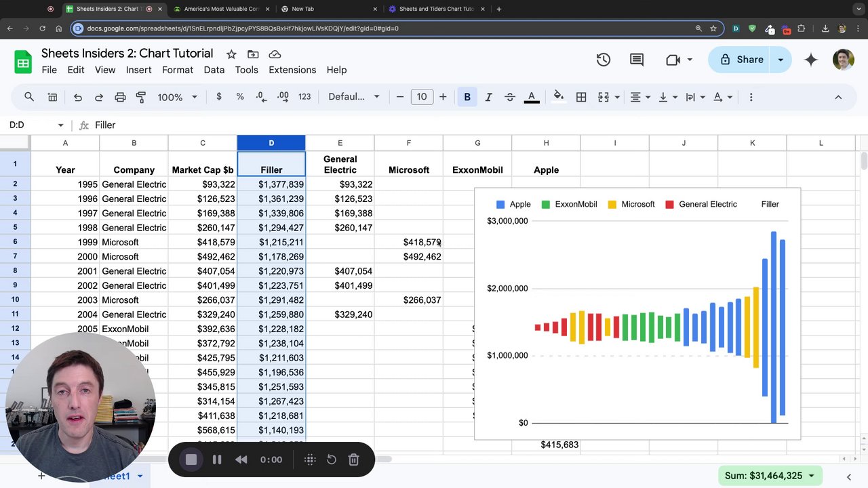Click the stop recording button
Viewport: 868px width, 488px height.
tap(191, 460)
